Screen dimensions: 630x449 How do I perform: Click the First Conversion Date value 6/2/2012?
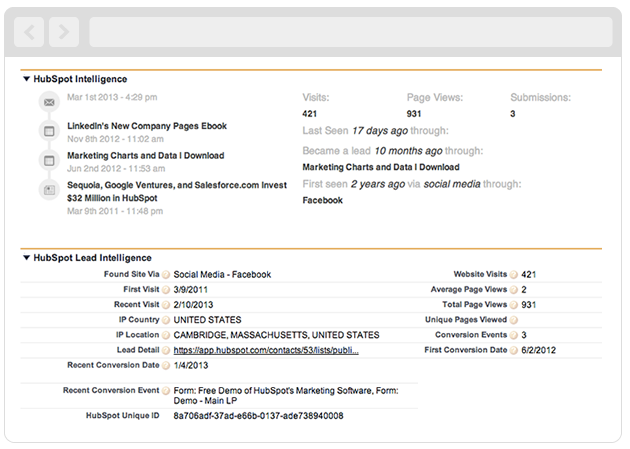point(538,350)
